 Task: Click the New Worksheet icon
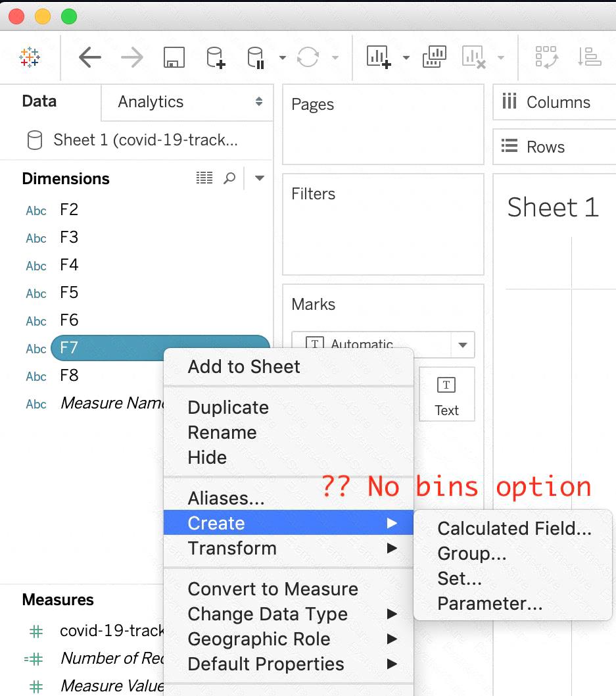pos(379,57)
